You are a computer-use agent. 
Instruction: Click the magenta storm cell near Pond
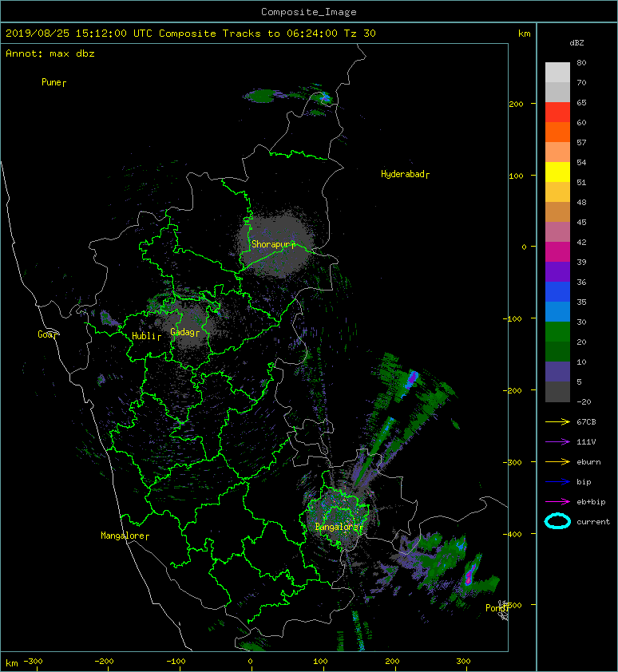[469, 575]
